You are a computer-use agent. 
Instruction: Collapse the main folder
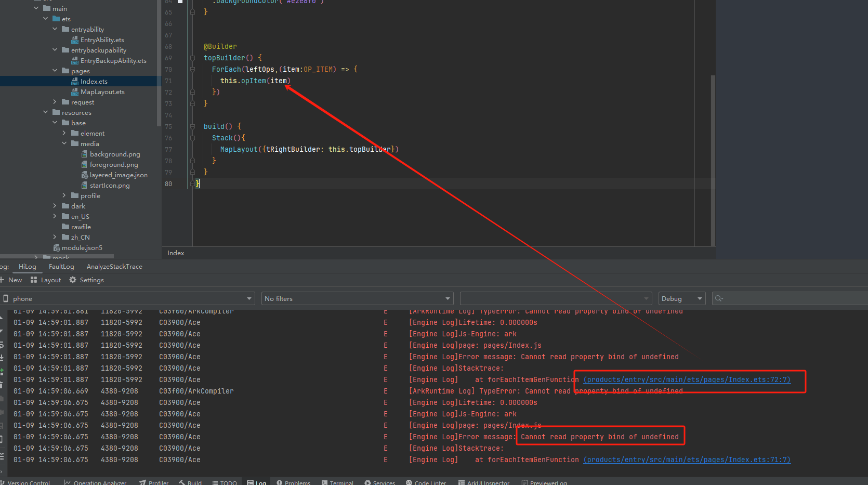[x=36, y=8]
